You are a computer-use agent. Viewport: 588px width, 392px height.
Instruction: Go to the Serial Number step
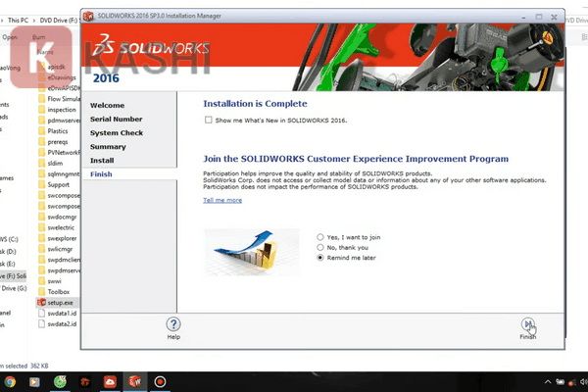(x=117, y=120)
